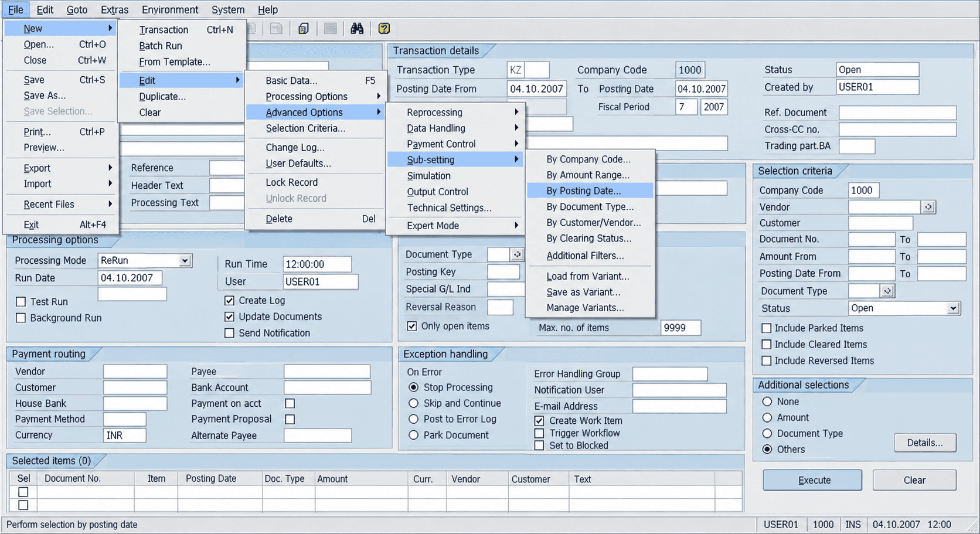Click the Posting Date column header

(220, 478)
